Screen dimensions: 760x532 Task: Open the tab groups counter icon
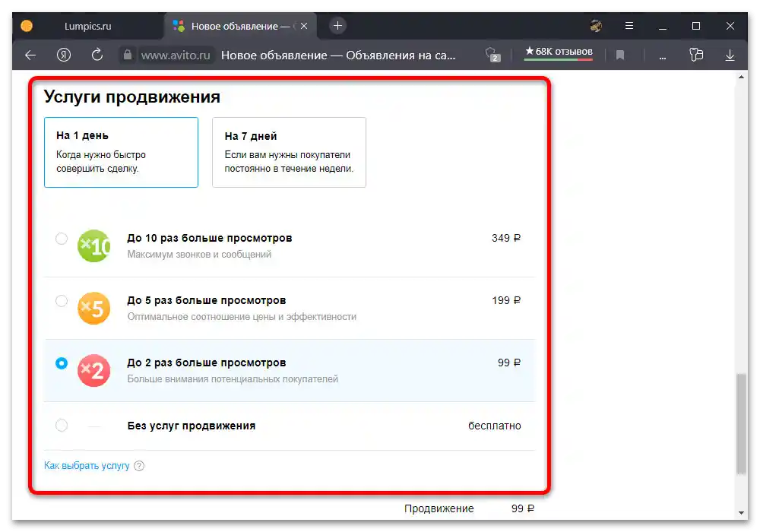pos(491,55)
